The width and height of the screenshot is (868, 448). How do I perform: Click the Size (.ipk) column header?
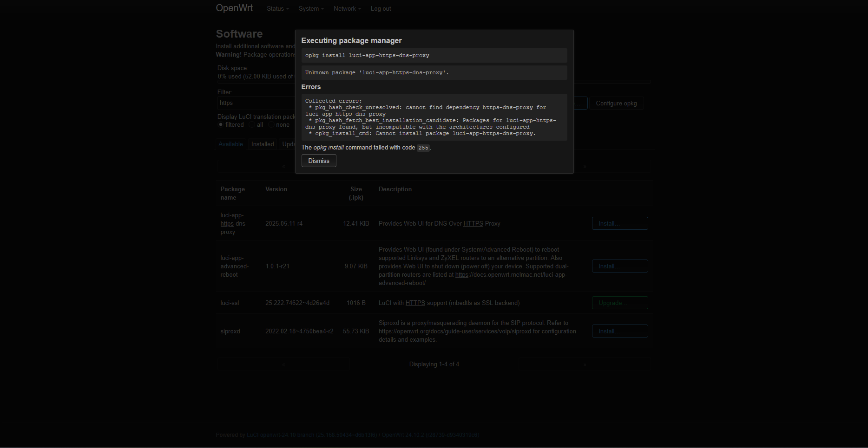pyautogui.click(x=356, y=193)
